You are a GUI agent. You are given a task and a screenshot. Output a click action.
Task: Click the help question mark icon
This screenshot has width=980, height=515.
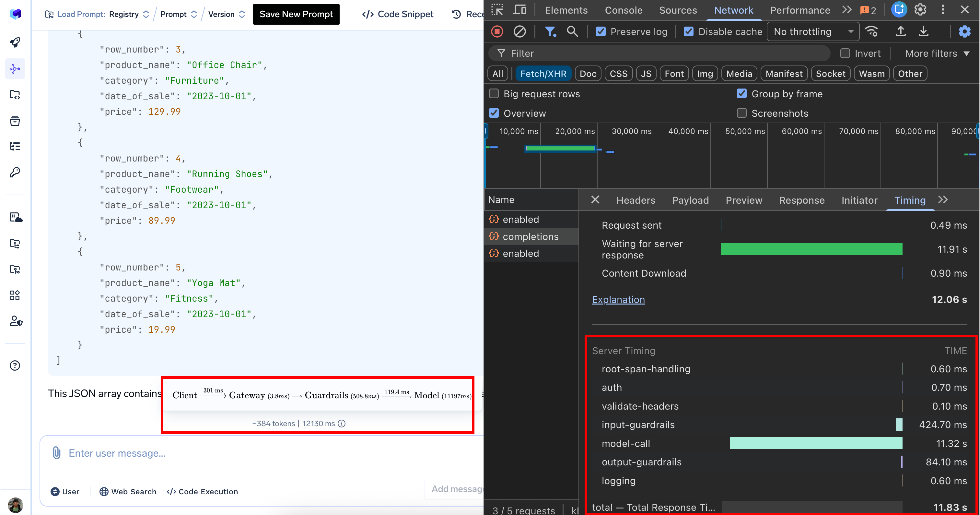[15, 365]
